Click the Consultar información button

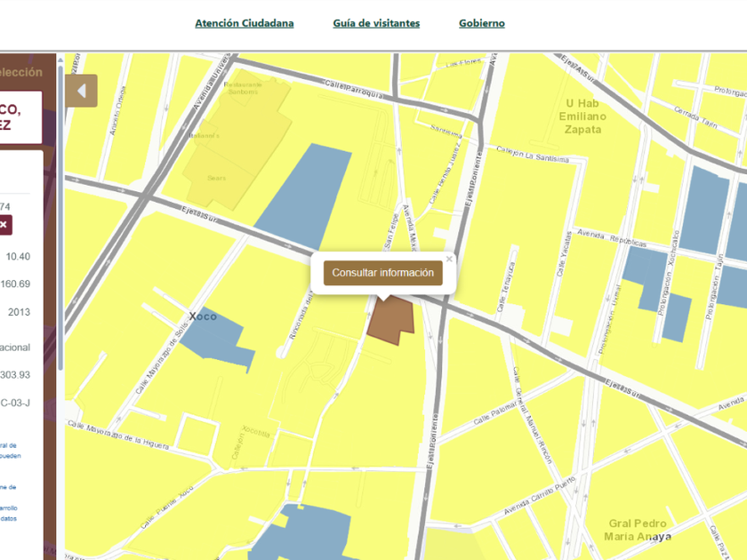pos(383,273)
